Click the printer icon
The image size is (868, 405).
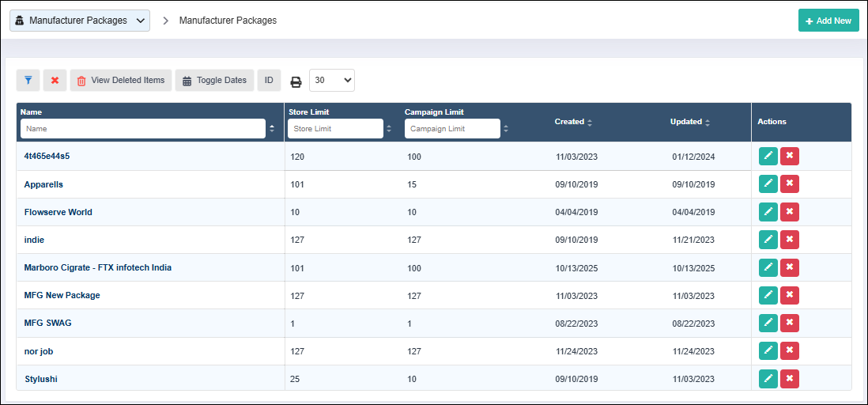click(296, 81)
